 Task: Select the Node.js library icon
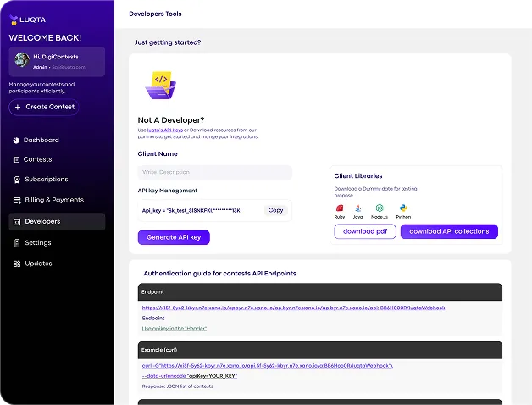point(380,208)
